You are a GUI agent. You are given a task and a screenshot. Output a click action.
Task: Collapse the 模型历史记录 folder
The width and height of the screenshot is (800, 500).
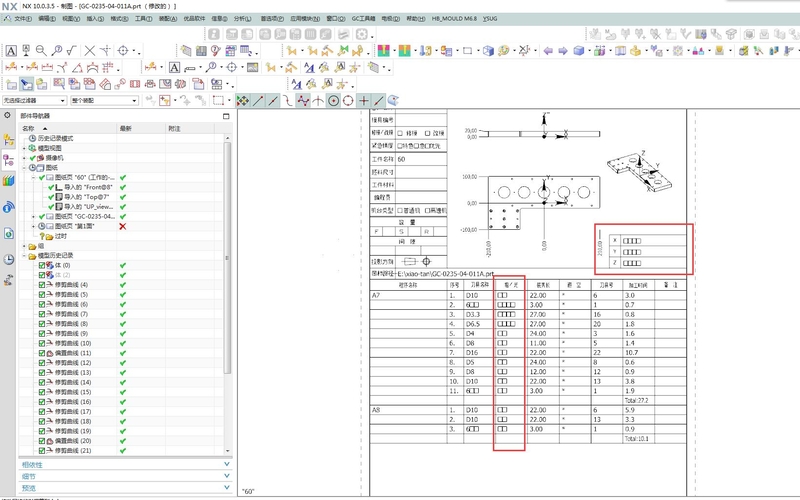click(24, 256)
